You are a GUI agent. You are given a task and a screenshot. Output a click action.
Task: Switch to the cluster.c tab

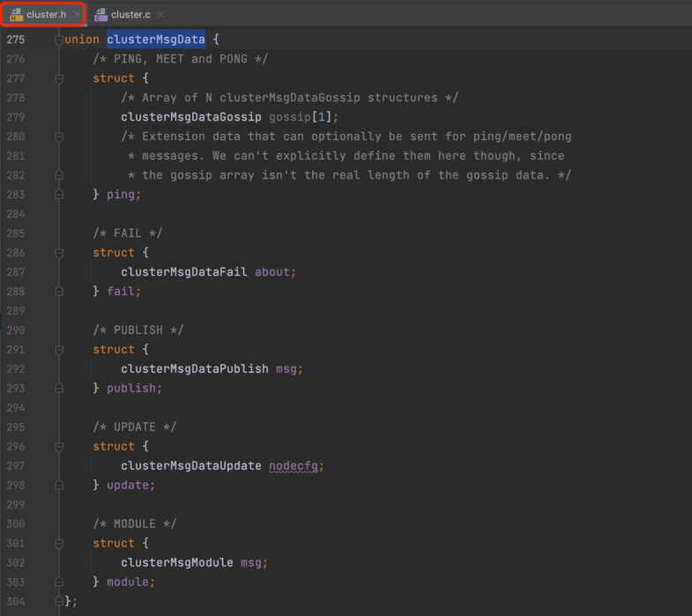130,15
